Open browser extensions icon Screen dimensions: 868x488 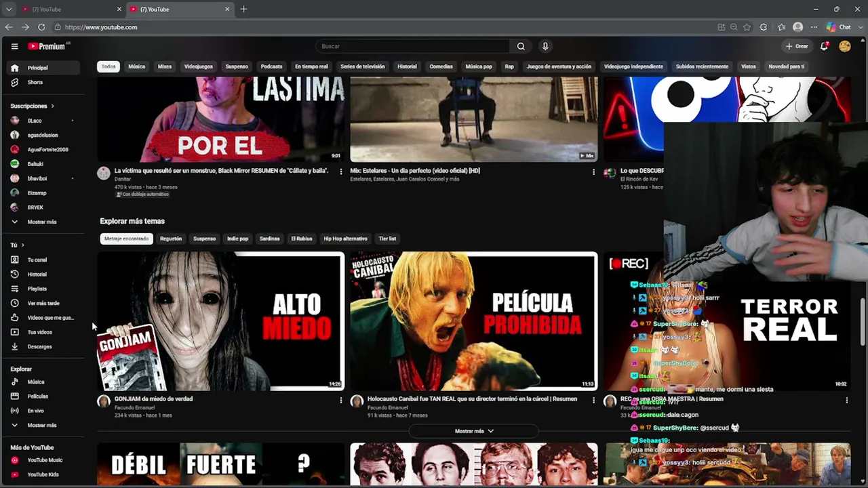(x=764, y=27)
